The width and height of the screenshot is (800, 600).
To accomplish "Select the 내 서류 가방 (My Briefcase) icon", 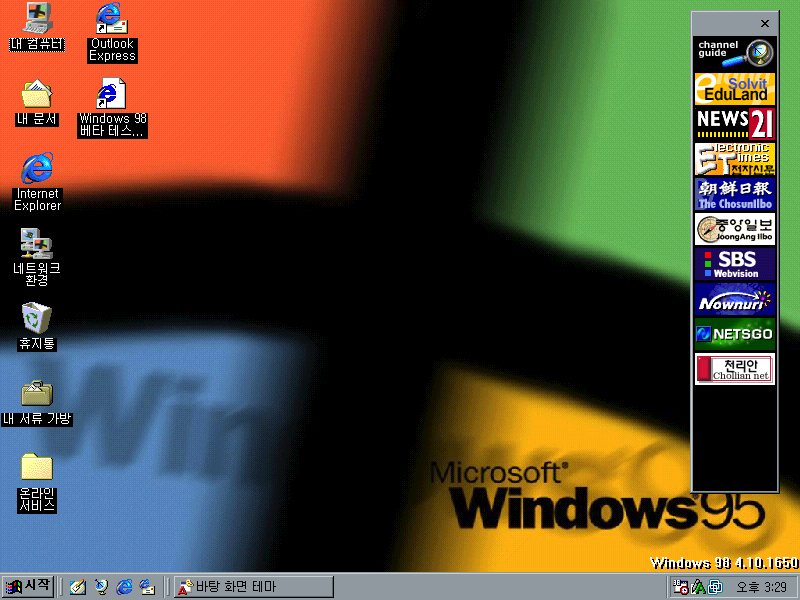I will 37,403.
